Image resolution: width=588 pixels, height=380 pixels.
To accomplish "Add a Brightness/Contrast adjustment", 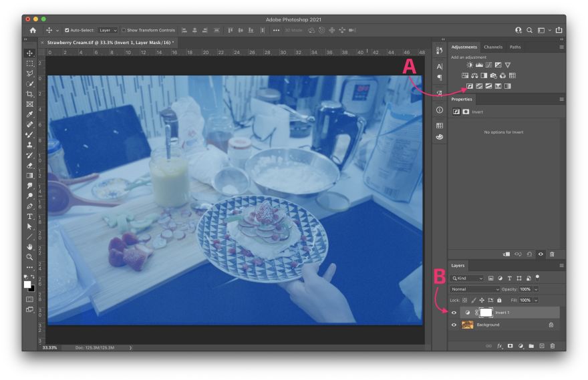I will (470, 65).
